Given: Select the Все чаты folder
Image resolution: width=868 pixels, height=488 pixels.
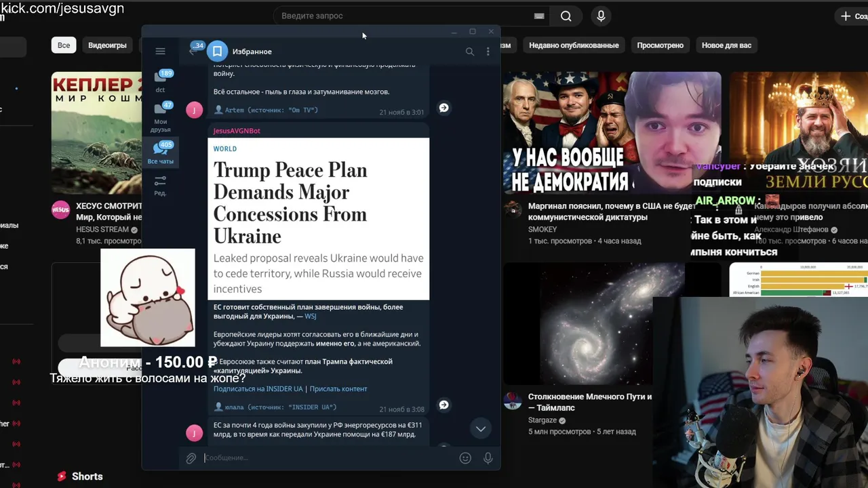Looking at the screenshot, I should click(x=161, y=152).
